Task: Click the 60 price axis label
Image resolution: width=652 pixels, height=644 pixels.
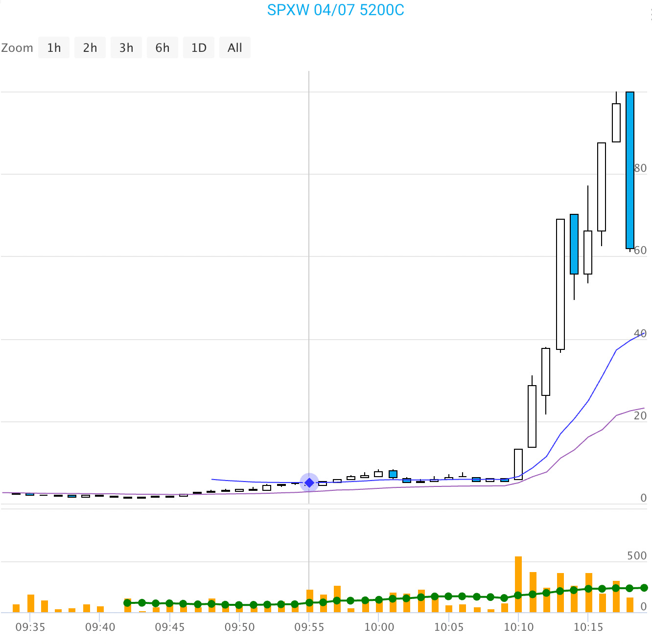Action: pos(640,250)
